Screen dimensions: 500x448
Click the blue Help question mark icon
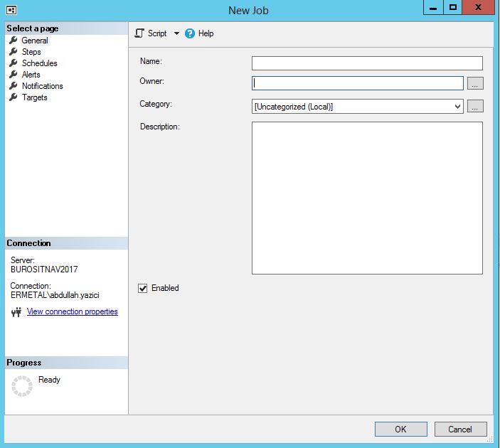(190, 33)
